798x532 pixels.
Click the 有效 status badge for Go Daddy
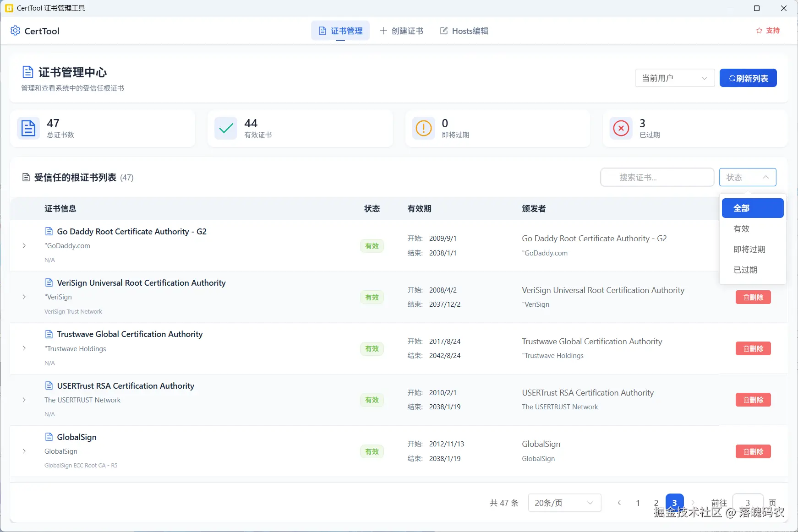(x=372, y=246)
